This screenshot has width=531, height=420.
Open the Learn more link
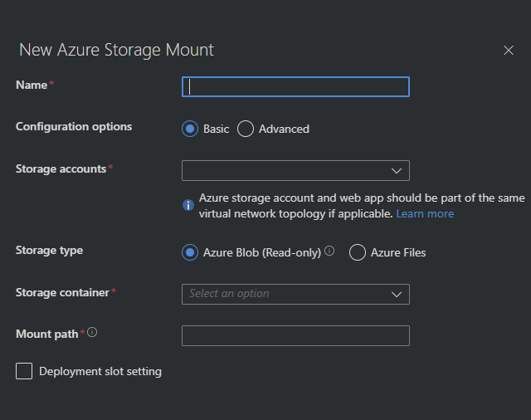[x=425, y=213]
